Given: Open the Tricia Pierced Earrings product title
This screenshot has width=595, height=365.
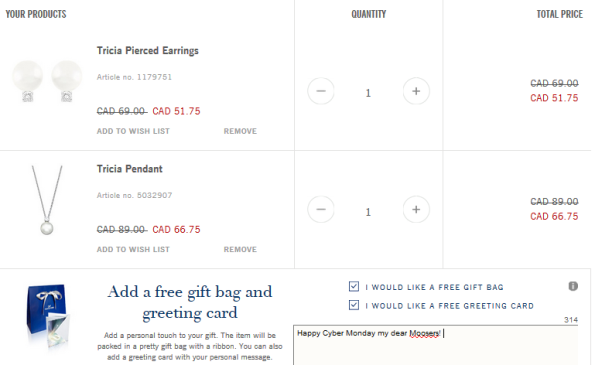Looking at the screenshot, I should click(x=148, y=51).
